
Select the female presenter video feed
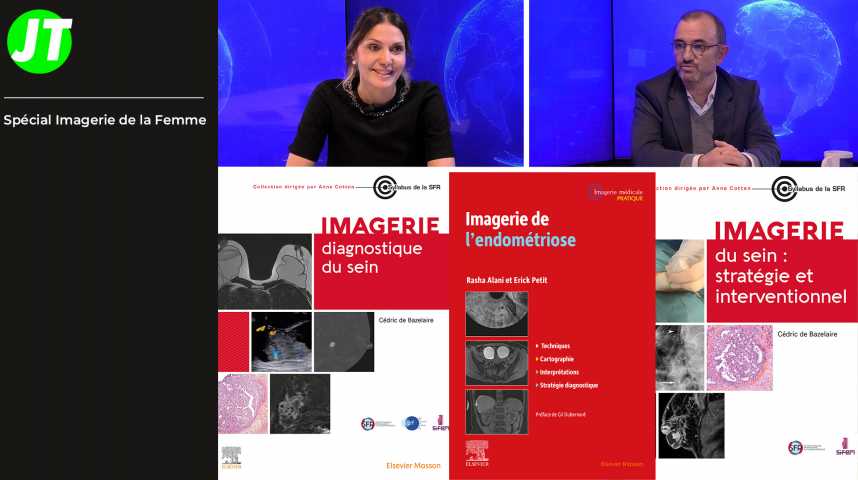[370, 83]
